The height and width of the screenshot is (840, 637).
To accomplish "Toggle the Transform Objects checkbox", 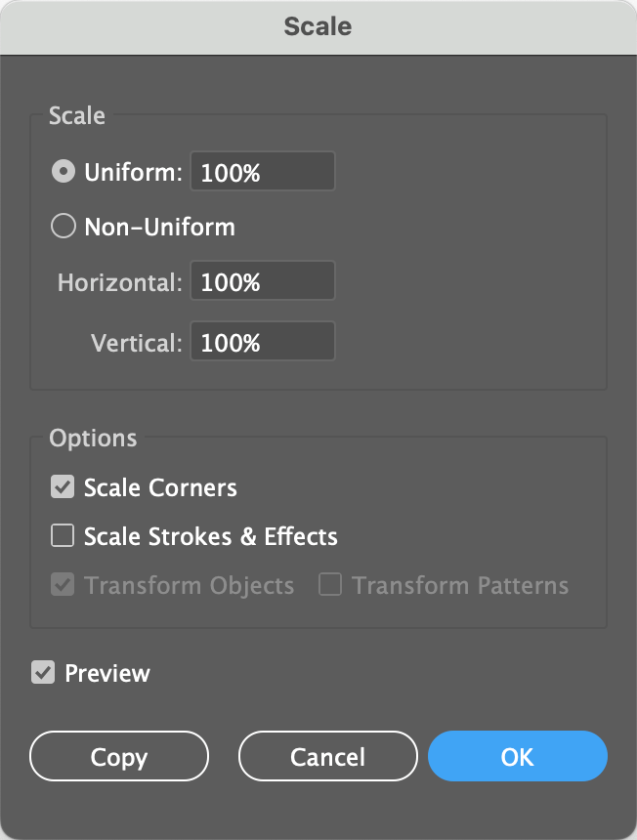I will [63, 585].
